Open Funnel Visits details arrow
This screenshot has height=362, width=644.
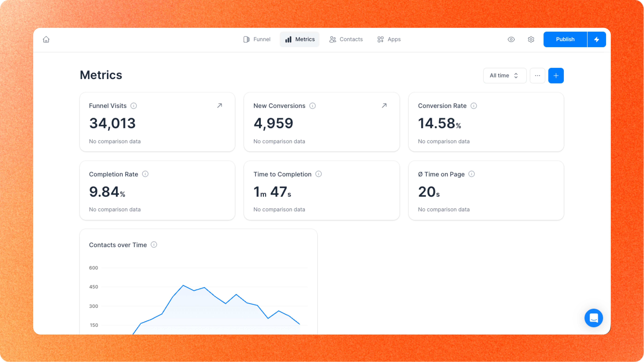(x=220, y=105)
